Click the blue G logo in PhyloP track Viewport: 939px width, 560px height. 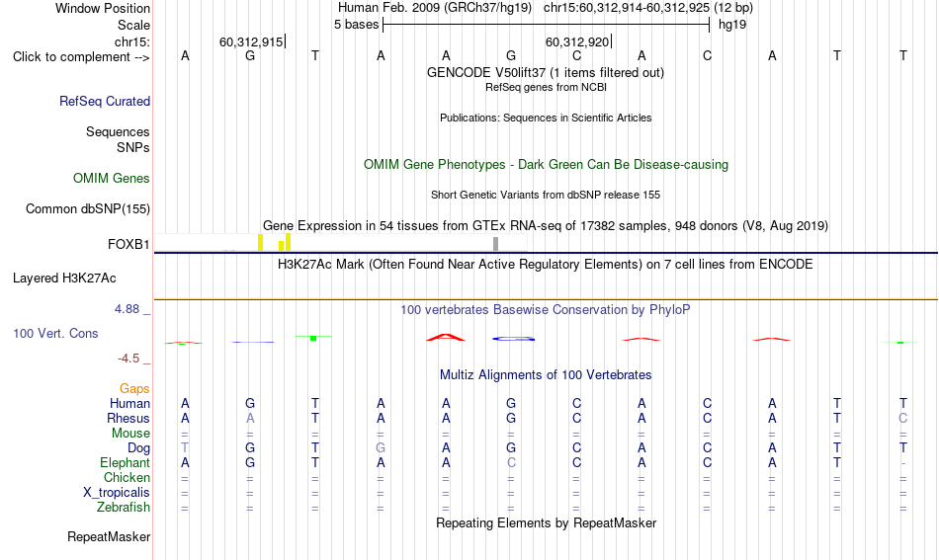pos(513,339)
